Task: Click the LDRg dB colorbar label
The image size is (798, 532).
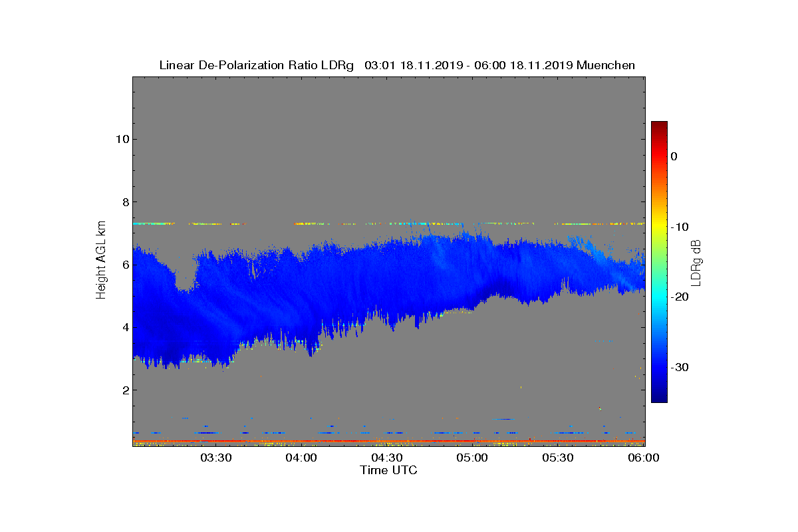Action: [x=696, y=262]
